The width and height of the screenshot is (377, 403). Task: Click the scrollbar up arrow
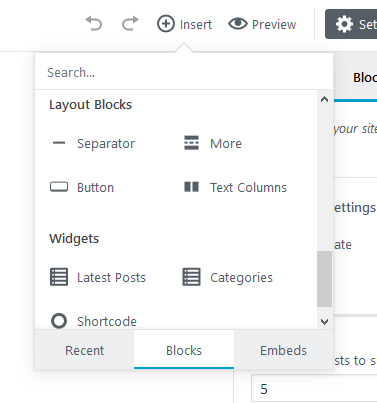[x=324, y=99]
